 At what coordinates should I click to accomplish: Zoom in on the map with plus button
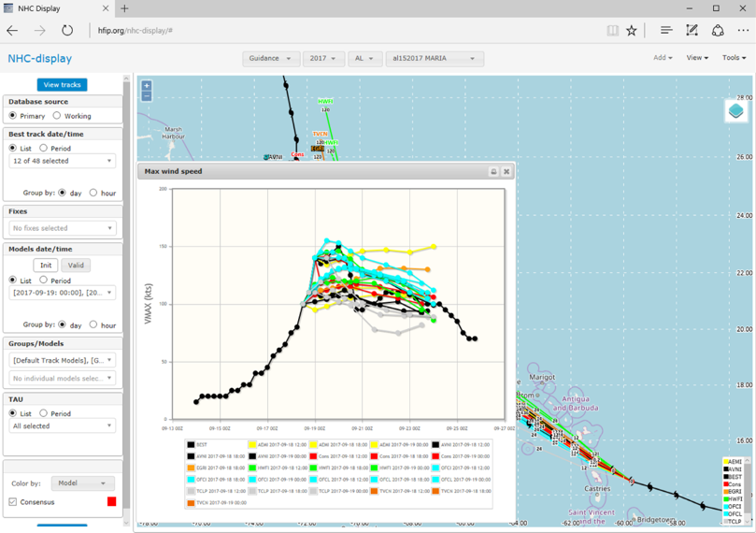147,86
